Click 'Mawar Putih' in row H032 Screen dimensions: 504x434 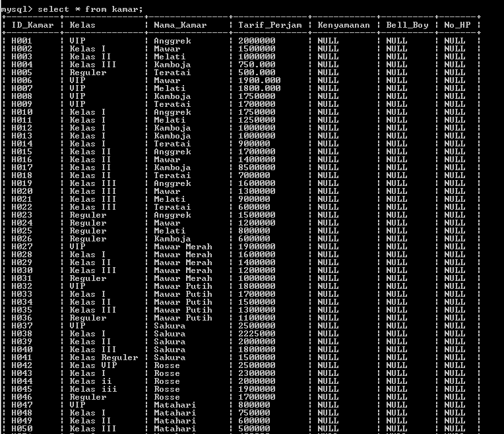pos(183,286)
